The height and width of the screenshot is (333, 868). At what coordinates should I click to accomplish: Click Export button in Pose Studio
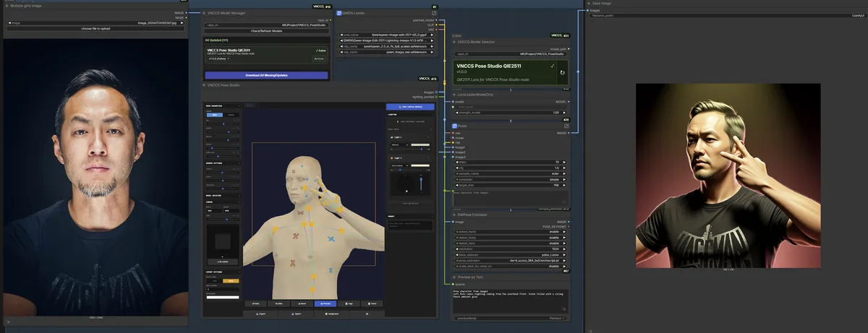pos(260,313)
